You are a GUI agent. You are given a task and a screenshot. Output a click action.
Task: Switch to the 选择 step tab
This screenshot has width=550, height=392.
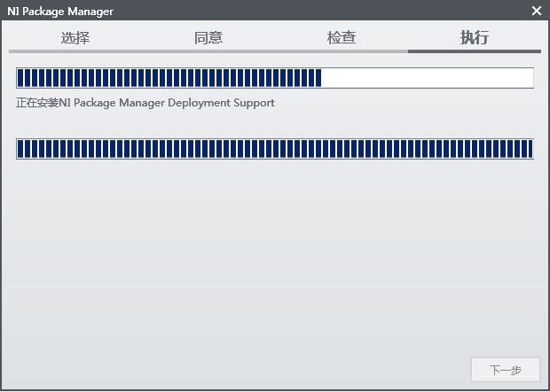[x=75, y=37]
